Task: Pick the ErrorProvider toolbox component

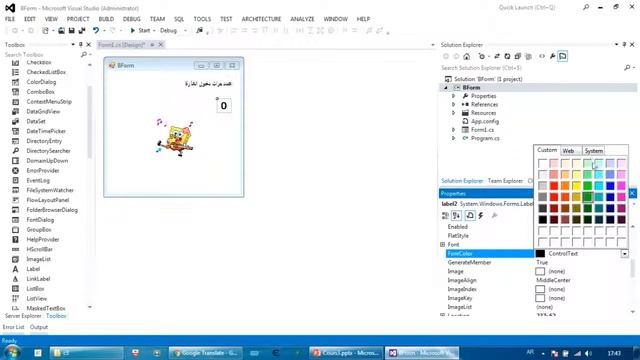Action: click(x=42, y=171)
